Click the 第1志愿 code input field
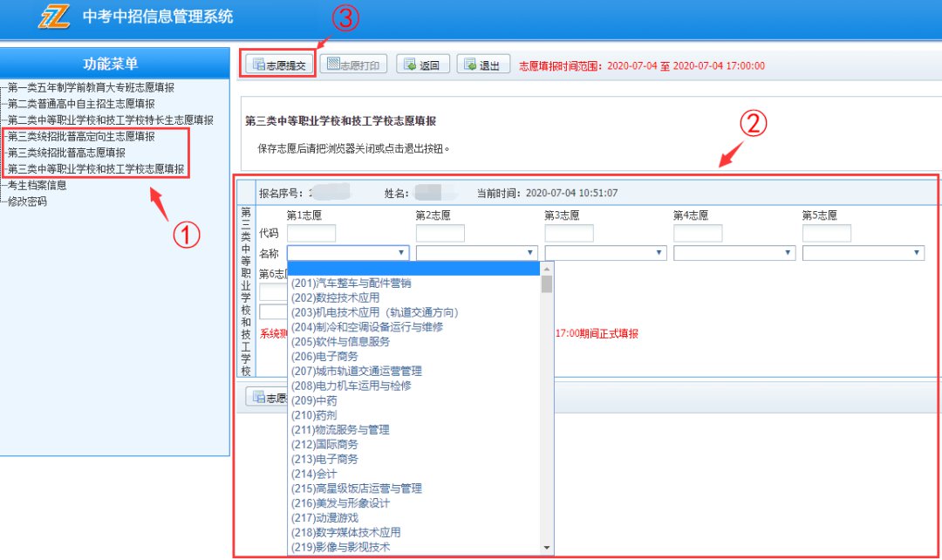Image resolution: width=942 pixels, height=560 pixels. (311, 234)
